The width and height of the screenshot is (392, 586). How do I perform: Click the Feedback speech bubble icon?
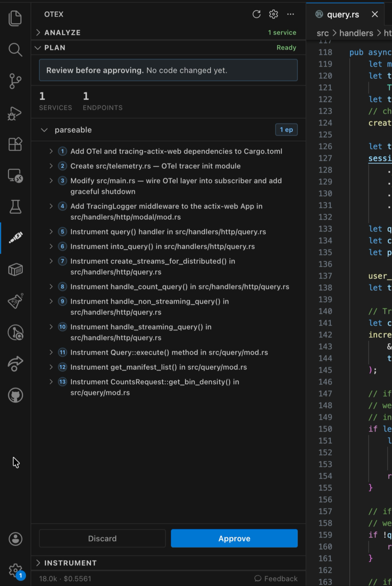[x=258, y=578]
